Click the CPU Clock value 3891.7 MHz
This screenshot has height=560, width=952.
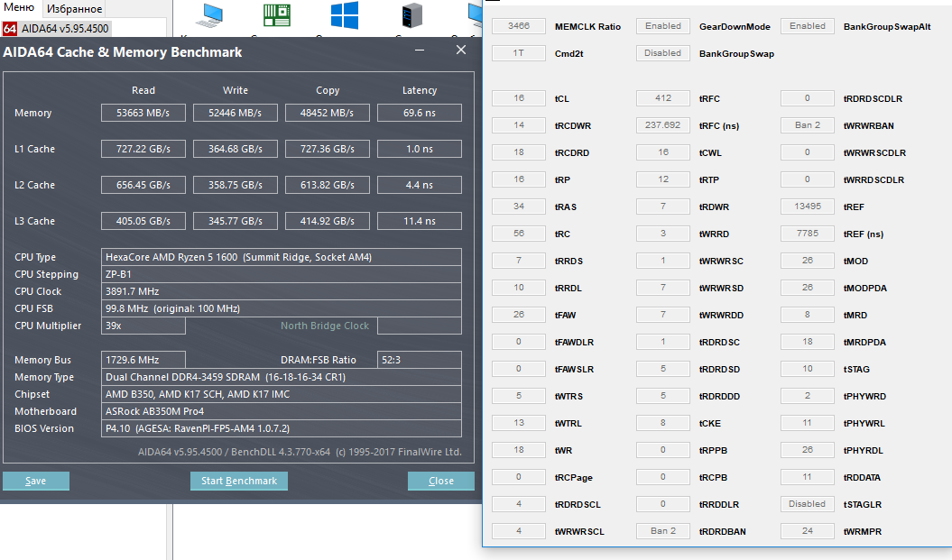coord(282,291)
